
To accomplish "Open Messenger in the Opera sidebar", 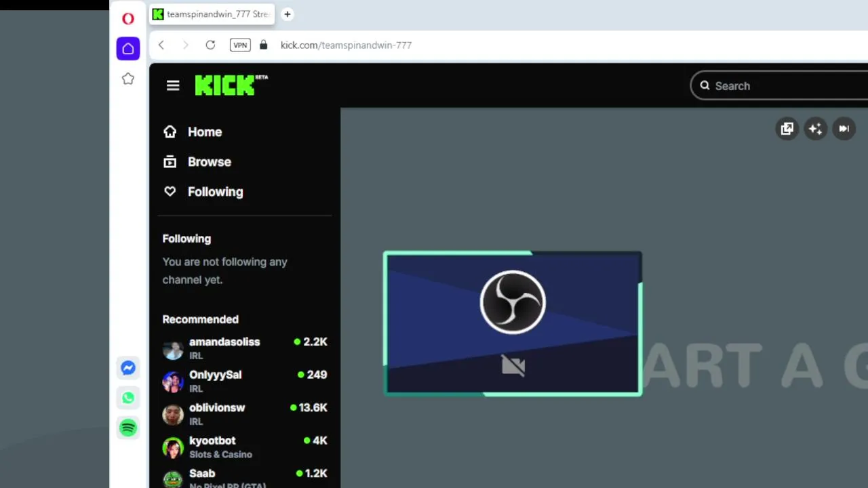I will pyautogui.click(x=127, y=368).
